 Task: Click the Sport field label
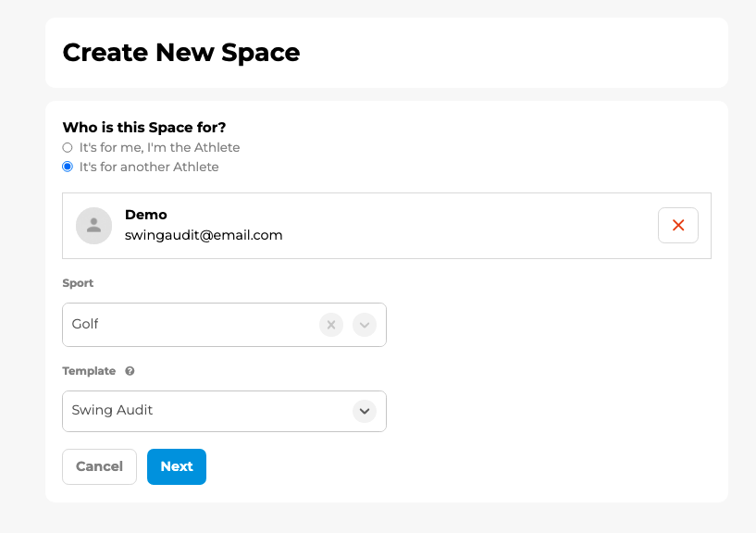point(78,283)
